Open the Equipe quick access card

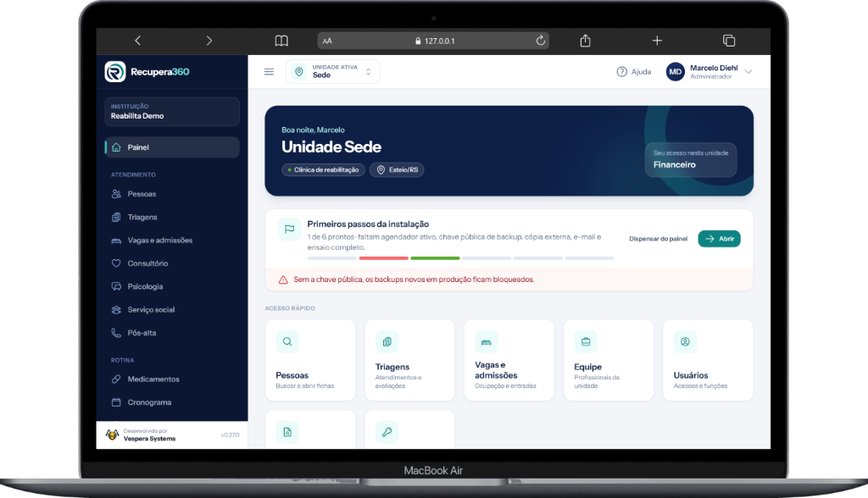point(609,360)
